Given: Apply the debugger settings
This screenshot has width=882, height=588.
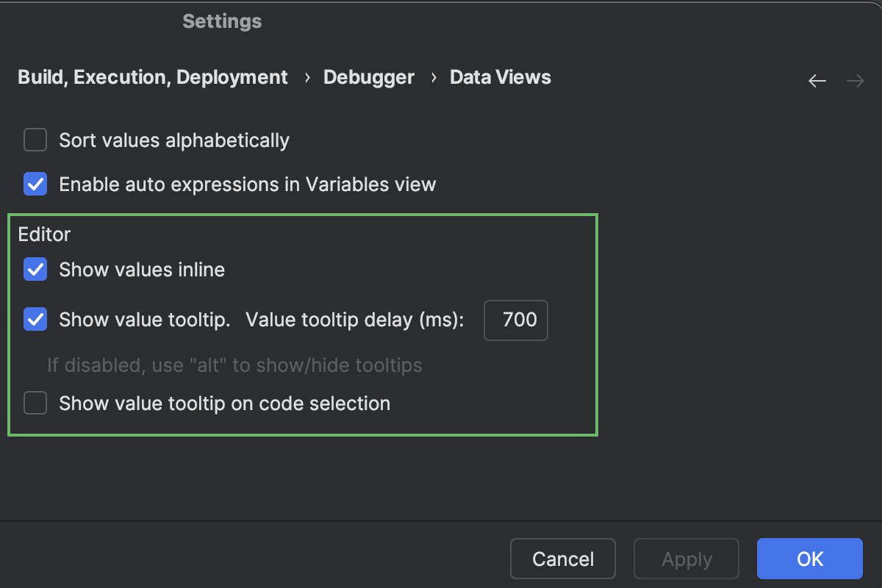Looking at the screenshot, I should tap(686, 559).
